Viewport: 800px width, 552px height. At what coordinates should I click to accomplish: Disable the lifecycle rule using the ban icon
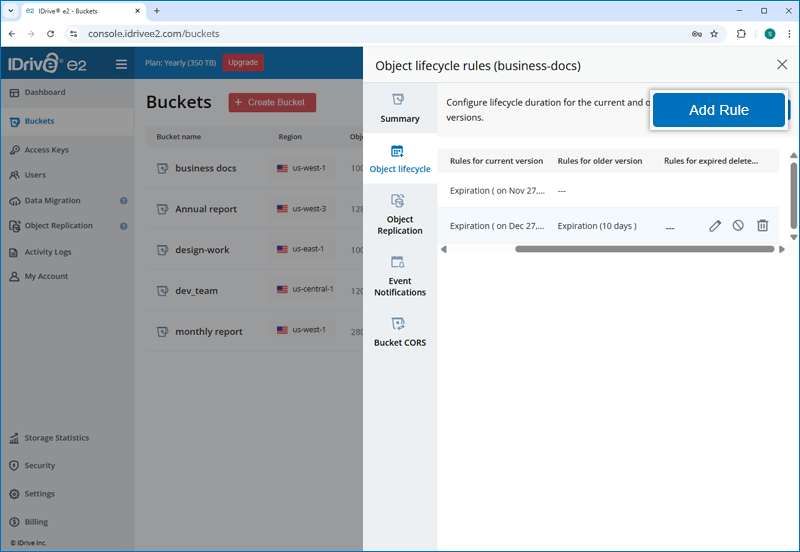point(738,226)
